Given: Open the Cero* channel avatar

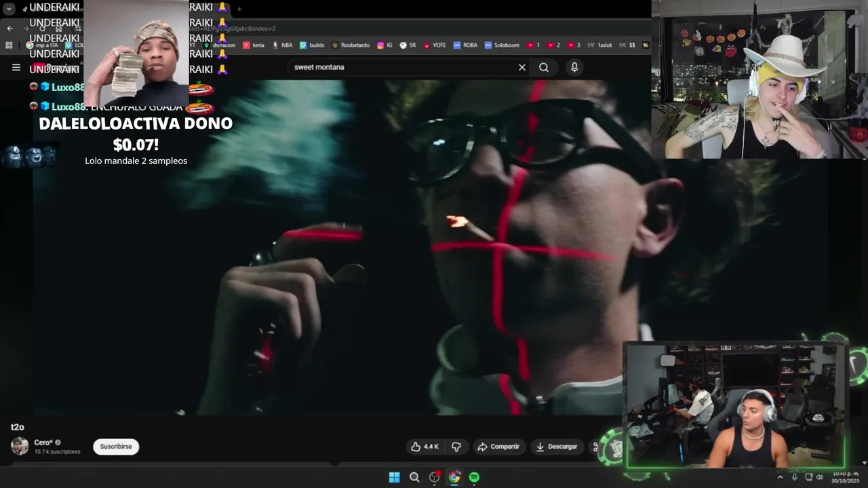Looking at the screenshot, I should click(x=20, y=446).
